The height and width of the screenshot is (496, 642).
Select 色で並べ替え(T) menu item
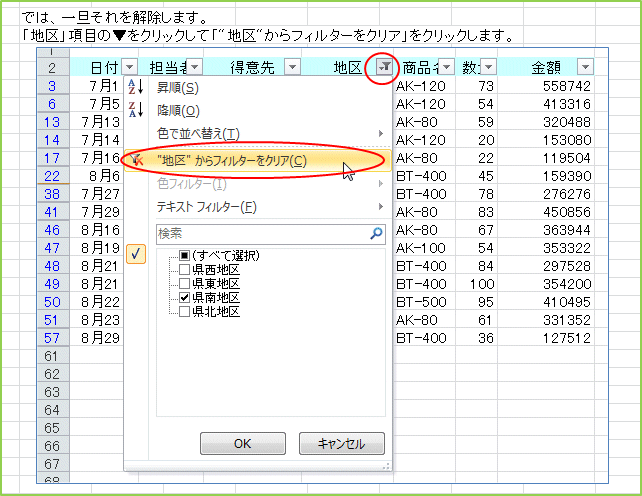click(x=258, y=134)
